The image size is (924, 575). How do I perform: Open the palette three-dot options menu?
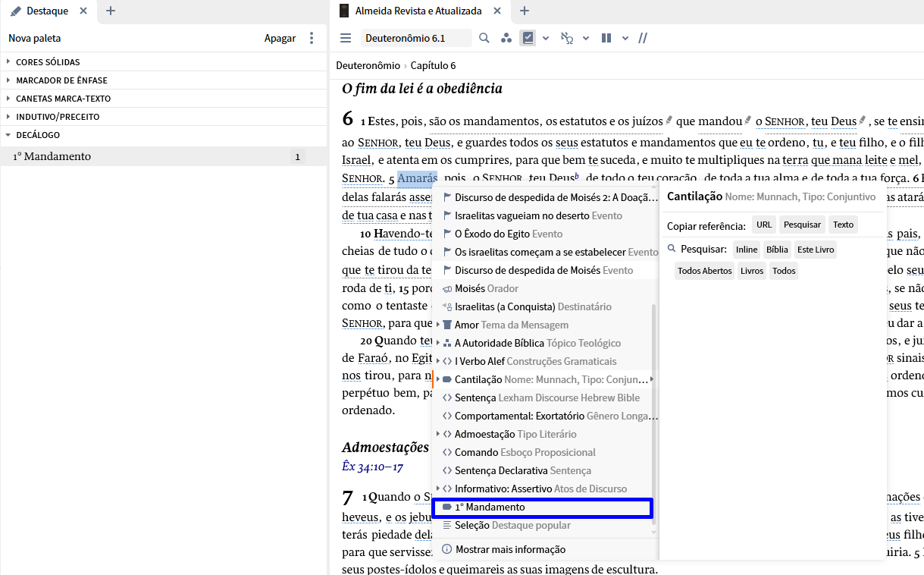pos(312,38)
